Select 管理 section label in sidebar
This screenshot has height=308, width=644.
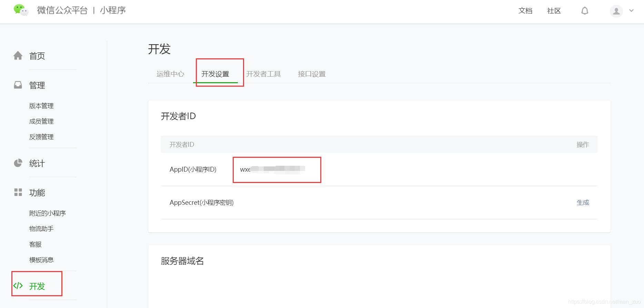click(37, 85)
